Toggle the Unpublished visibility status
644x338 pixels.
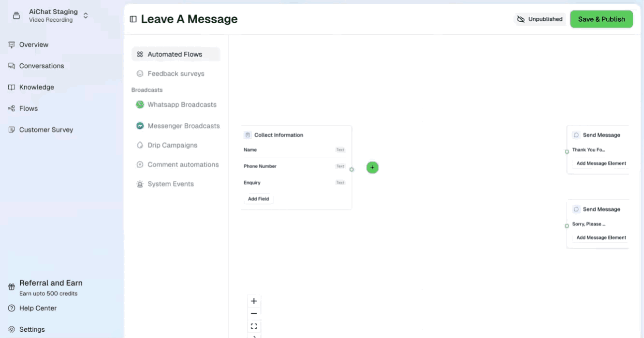click(x=540, y=19)
